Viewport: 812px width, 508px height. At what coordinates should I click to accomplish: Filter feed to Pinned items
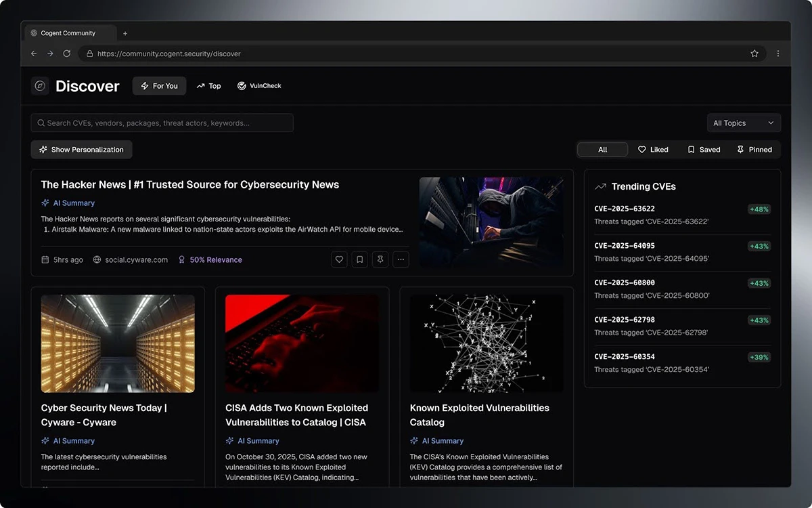click(x=754, y=150)
